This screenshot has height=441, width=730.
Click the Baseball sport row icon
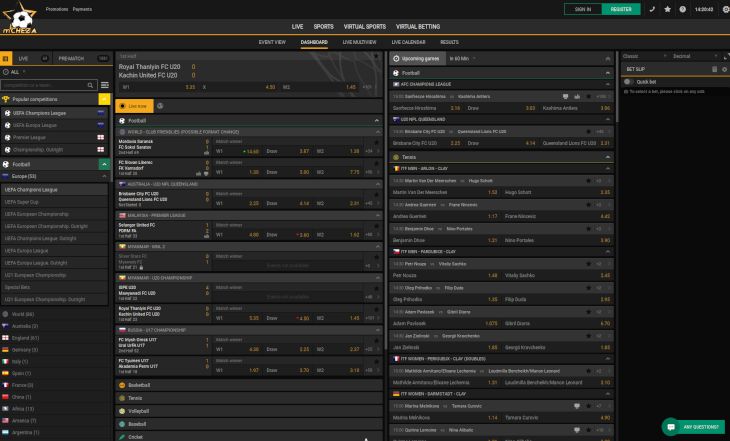coord(122,424)
